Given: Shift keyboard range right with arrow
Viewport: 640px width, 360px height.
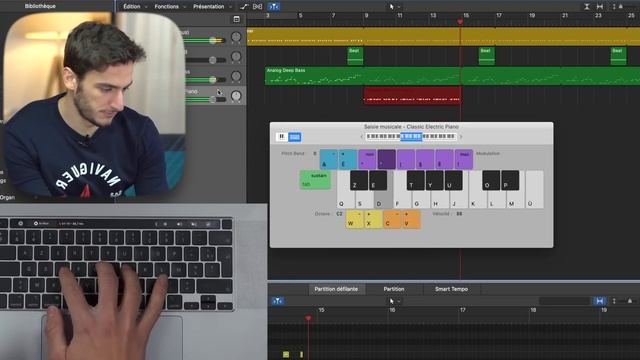Looking at the screenshot, I should (x=461, y=137).
